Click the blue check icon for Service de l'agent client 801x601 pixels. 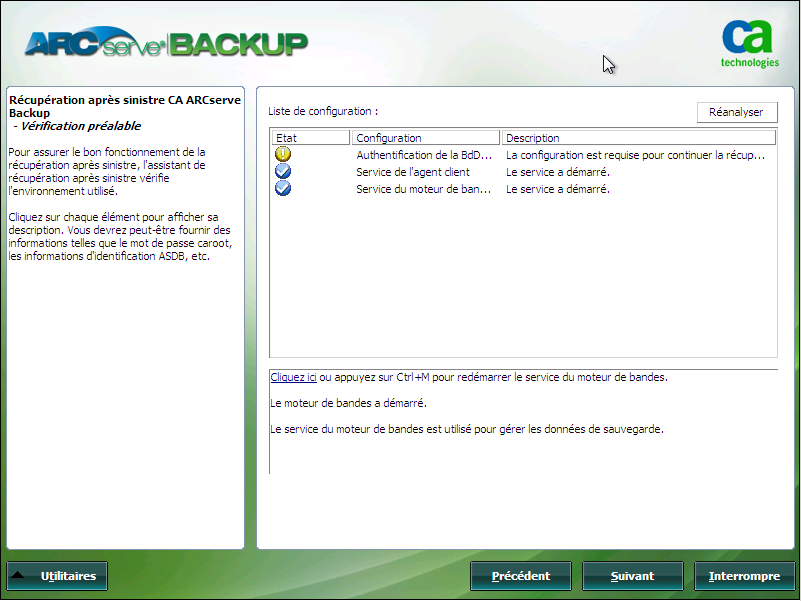coord(282,171)
